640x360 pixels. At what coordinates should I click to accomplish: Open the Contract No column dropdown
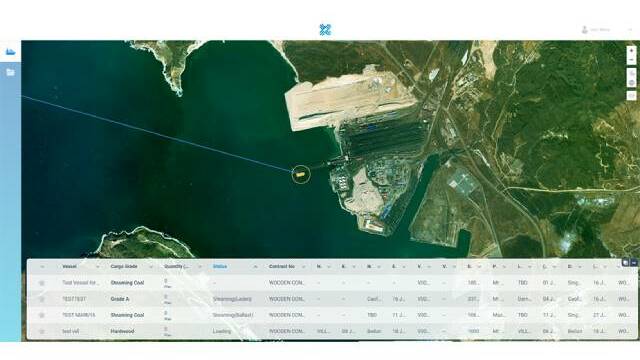pyautogui.click(x=303, y=267)
